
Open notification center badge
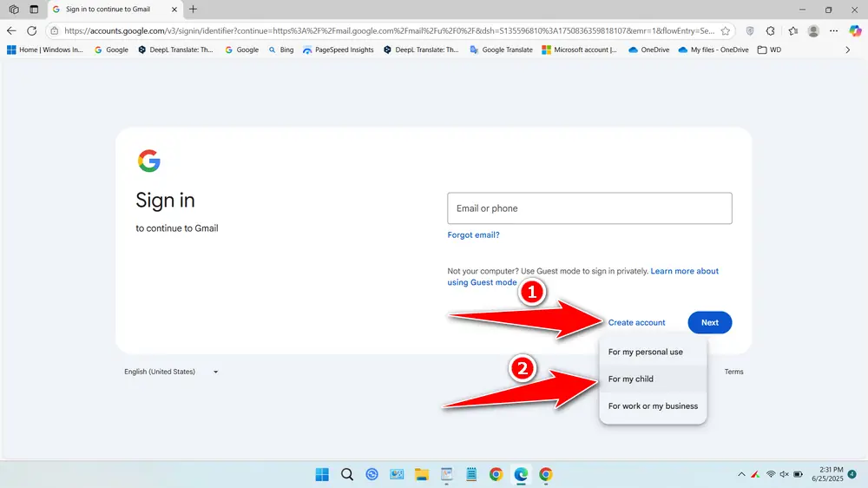(852, 474)
